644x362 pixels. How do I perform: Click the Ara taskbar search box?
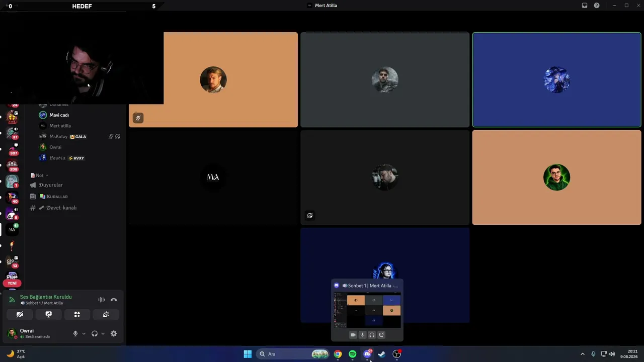pos(293,354)
